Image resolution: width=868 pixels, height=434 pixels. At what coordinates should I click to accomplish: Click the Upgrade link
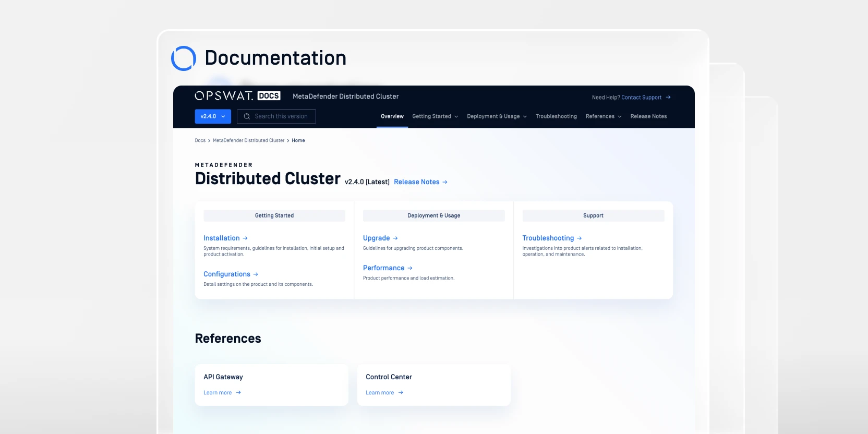coord(377,238)
